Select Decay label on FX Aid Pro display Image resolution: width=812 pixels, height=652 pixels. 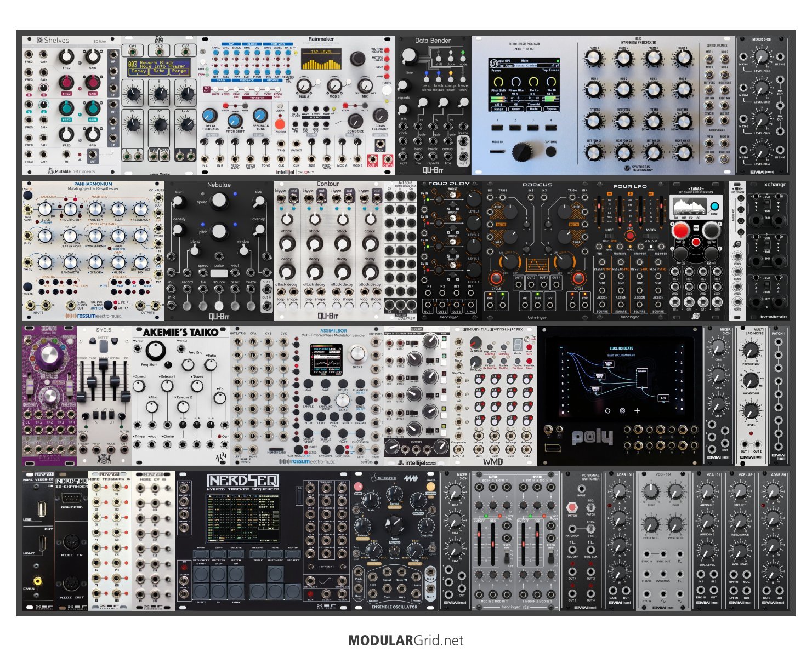[x=139, y=71]
